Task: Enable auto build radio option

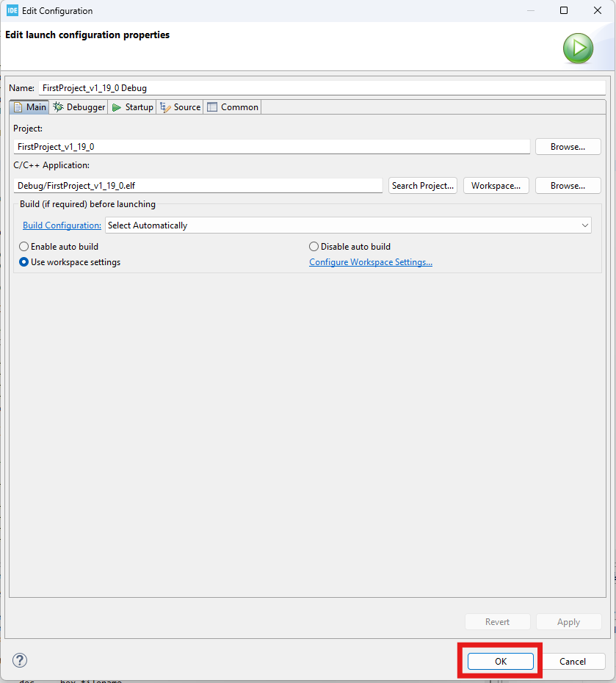Action: pos(24,247)
